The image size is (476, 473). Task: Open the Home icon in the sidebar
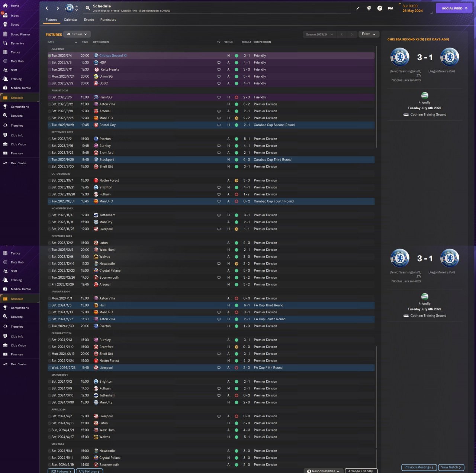tap(5, 6)
